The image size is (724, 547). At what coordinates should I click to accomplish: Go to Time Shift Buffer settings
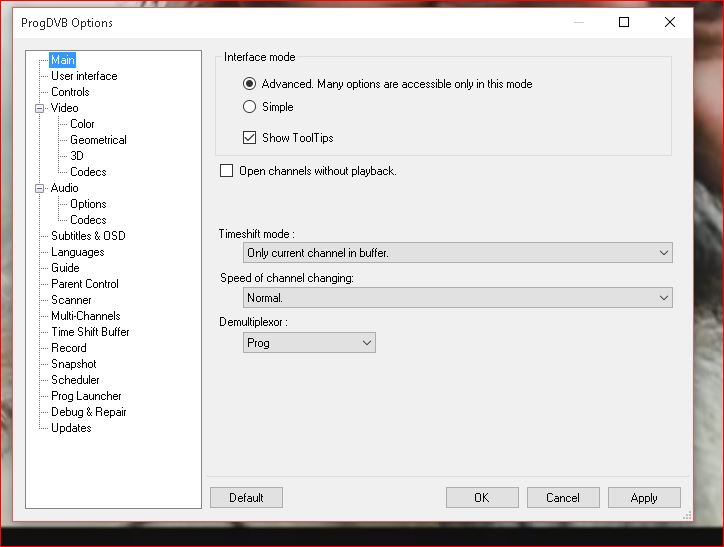(90, 332)
